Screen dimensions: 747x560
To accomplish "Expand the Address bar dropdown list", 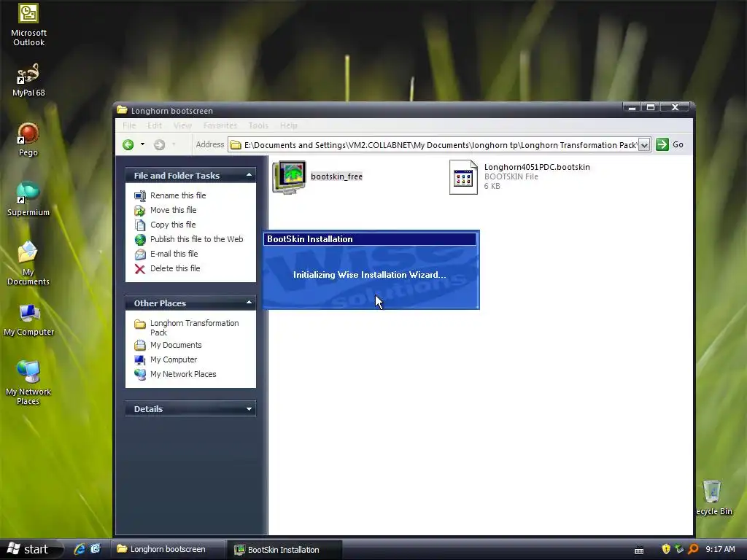I will (x=643, y=145).
